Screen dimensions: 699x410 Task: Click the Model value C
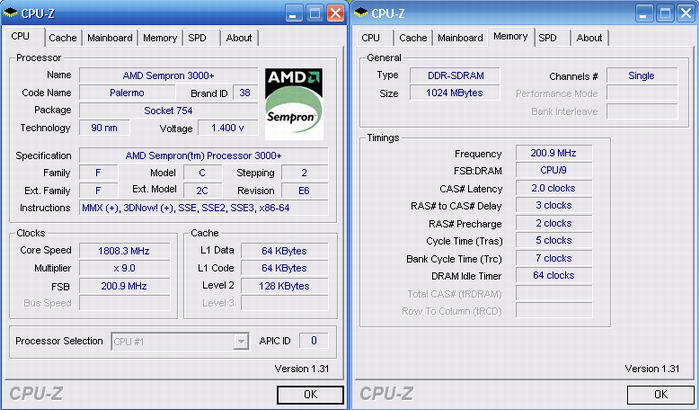click(x=202, y=173)
